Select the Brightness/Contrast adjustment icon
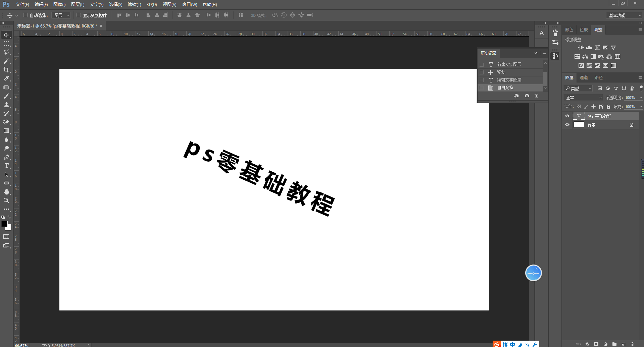Viewport: 644px width, 347px height. tap(581, 47)
